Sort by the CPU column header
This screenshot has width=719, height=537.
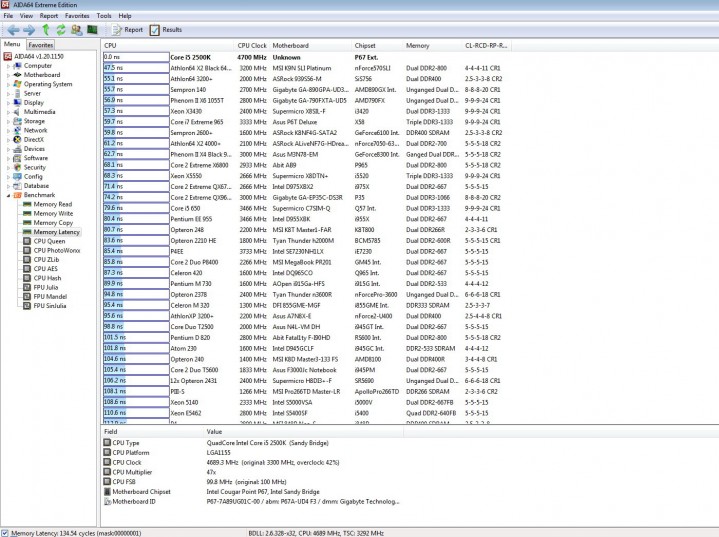(x=167, y=45)
